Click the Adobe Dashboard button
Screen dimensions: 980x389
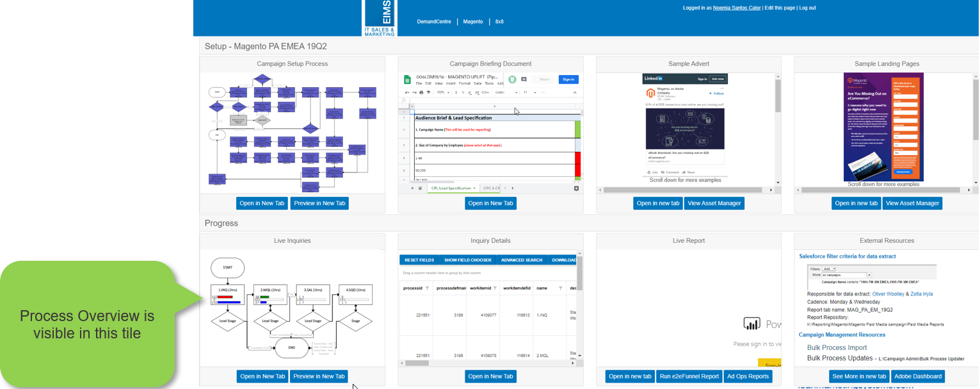[x=918, y=376]
